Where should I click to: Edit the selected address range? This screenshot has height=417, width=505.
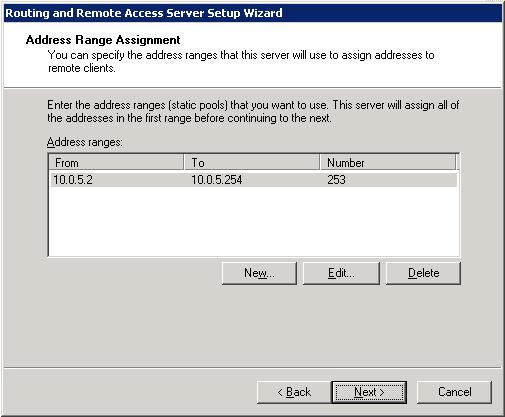[341, 273]
